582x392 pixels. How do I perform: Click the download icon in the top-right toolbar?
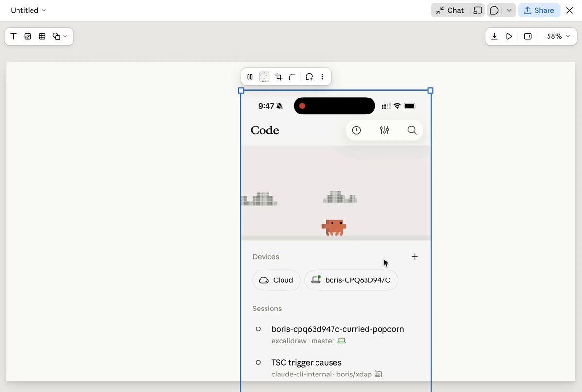495,36
